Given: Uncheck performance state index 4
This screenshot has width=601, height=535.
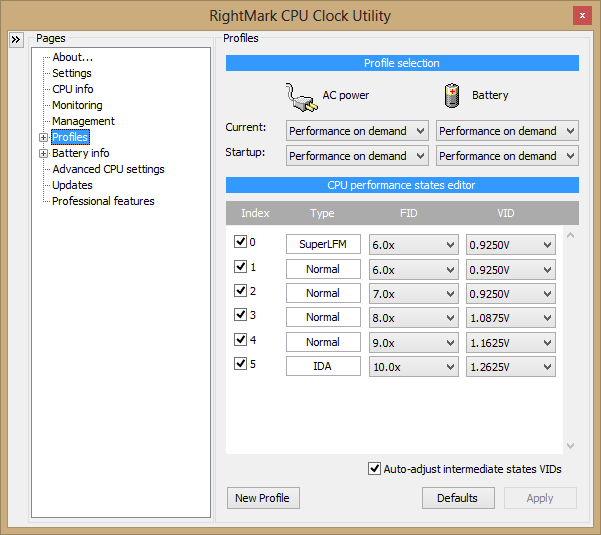Looking at the screenshot, I should coord(240,339).
